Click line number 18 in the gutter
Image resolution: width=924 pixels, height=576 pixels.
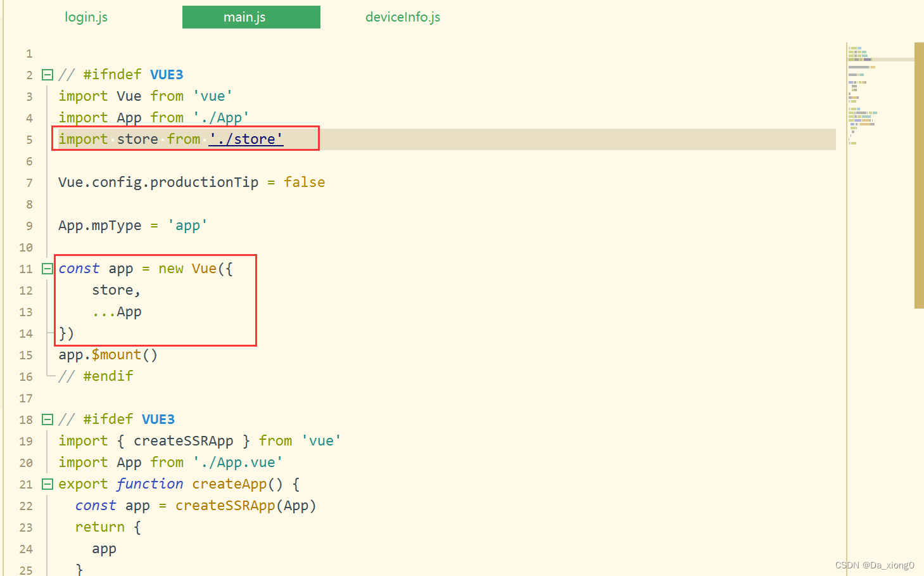tap(26, 420)
